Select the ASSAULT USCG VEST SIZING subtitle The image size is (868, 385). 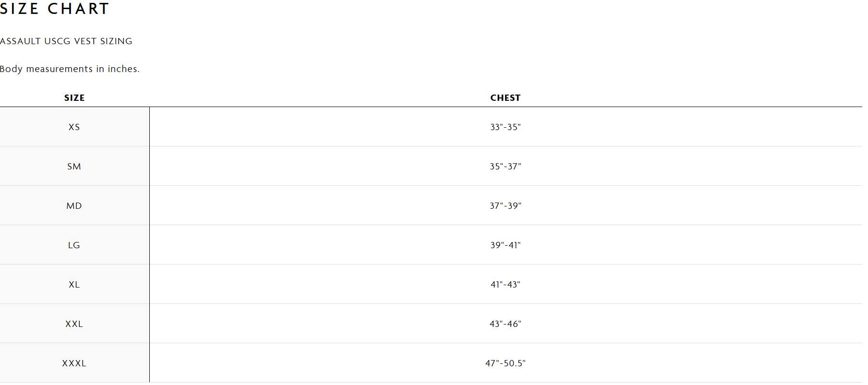[66, 41]
